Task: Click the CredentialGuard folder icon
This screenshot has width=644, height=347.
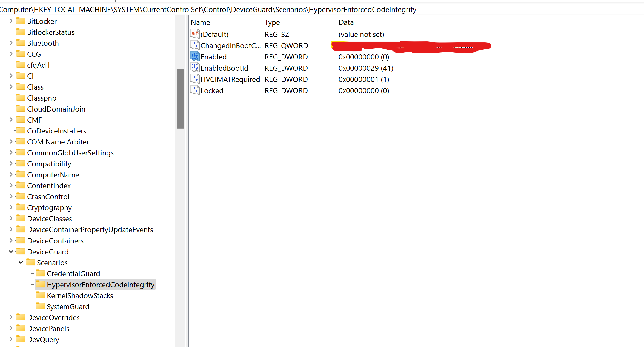Action: point(41,273)
